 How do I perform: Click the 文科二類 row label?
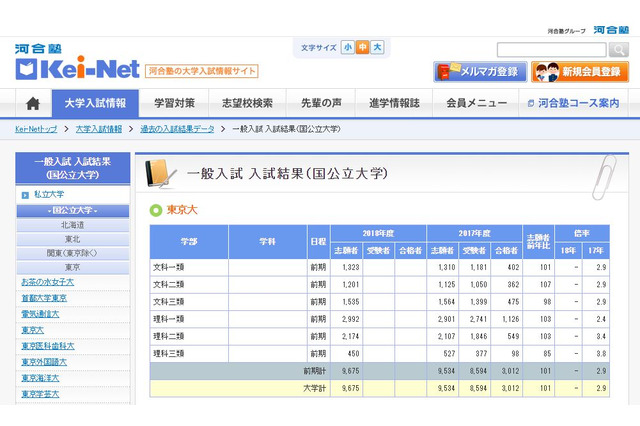[169, 284]
